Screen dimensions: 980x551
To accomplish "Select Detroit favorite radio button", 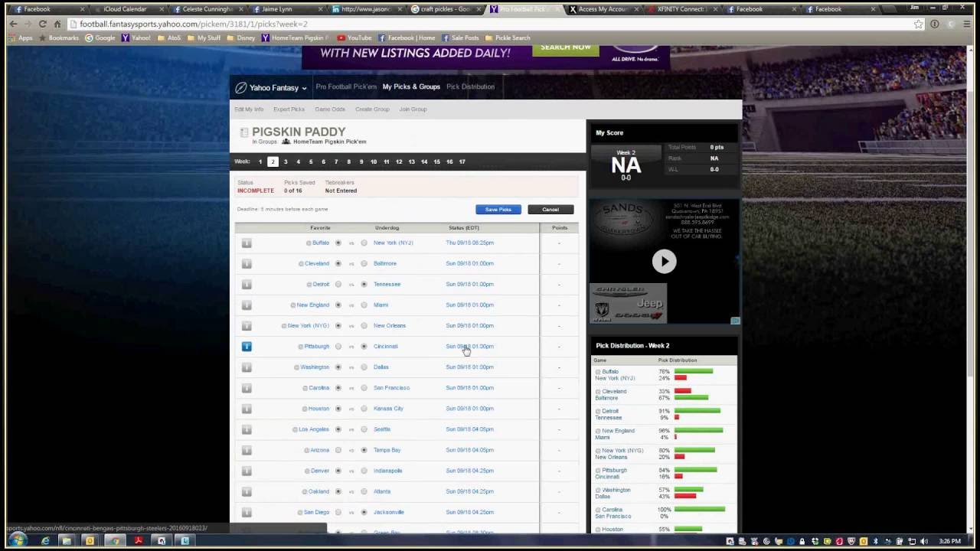I will click(x=338, y=284).
